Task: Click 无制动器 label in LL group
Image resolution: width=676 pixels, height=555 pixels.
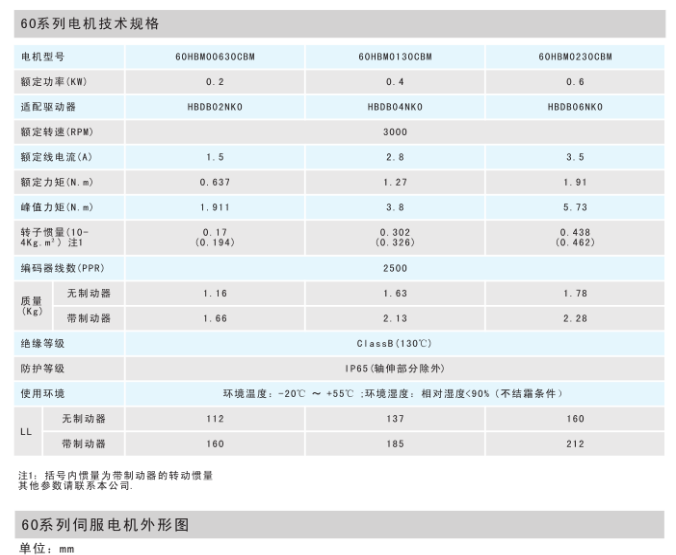Action: (84, 418)
